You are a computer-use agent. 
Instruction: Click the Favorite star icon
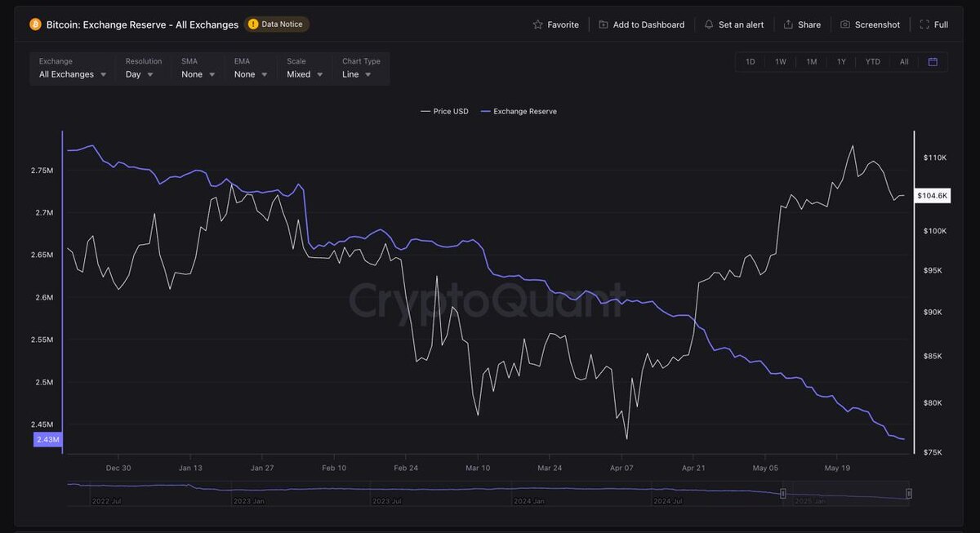(x=537, y=24)
